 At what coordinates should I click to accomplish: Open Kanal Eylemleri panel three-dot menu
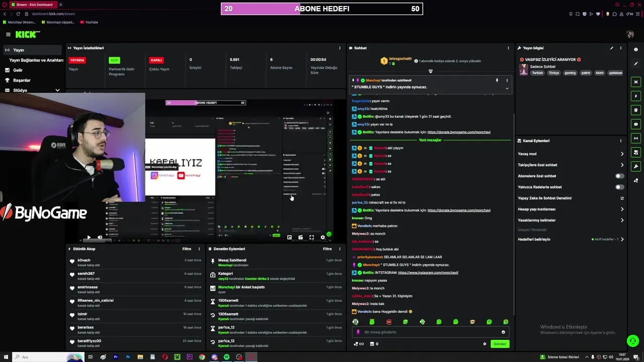(x=621, y=141)
